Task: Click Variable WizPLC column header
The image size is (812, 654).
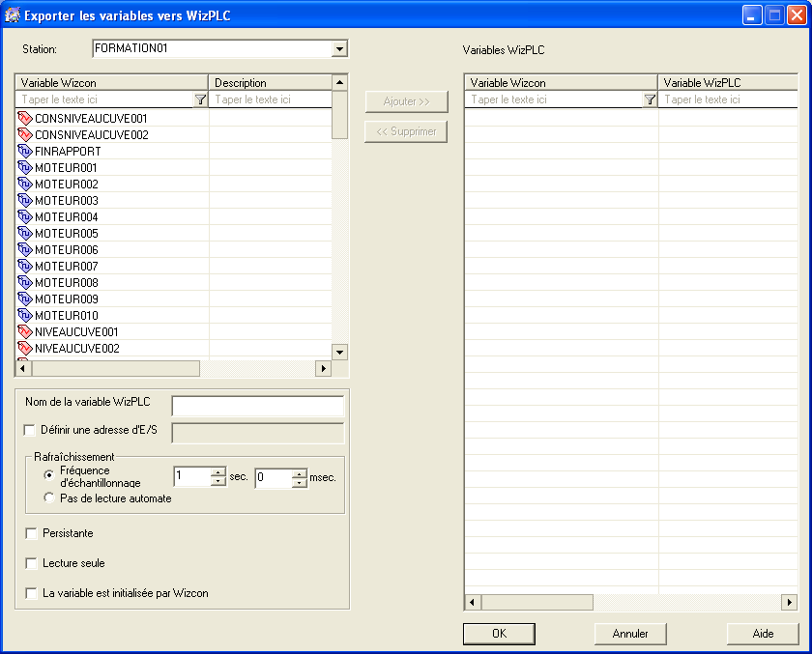Action: coord(728,83)
